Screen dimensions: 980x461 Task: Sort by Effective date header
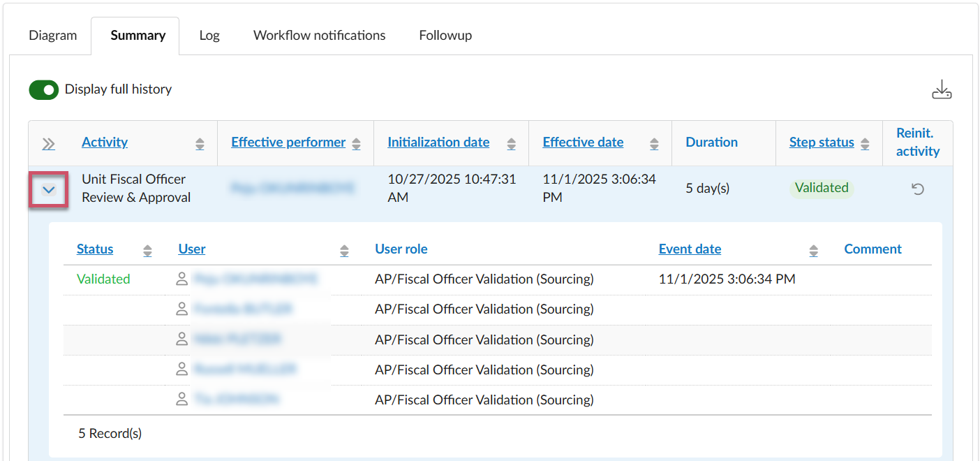click(583, 142)
